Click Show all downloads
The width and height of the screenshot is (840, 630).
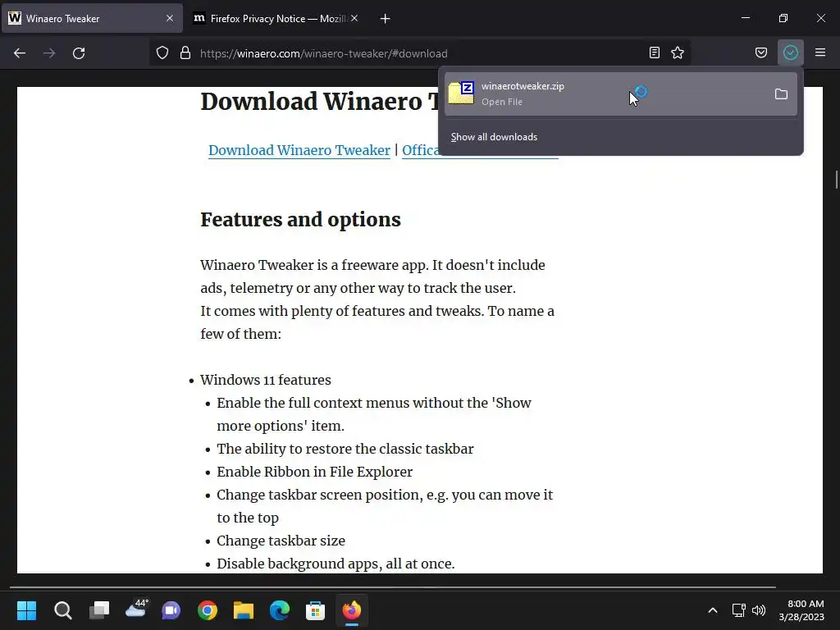click(494, 137)
